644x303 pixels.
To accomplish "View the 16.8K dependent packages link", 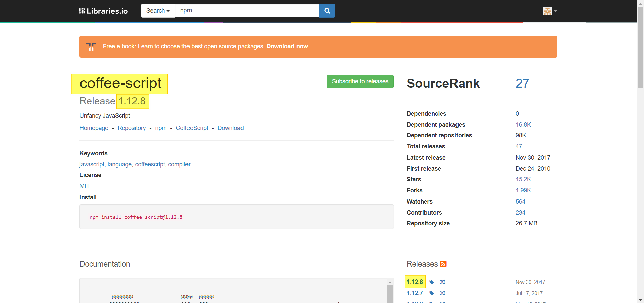I will tap(523, 124).
